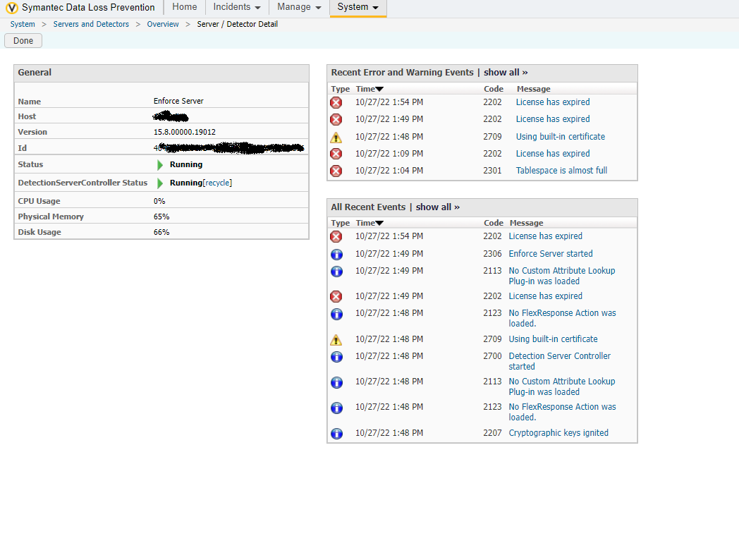739x560 pixels.
Task: Open the System dropdown menu
Action: [358, 7]
